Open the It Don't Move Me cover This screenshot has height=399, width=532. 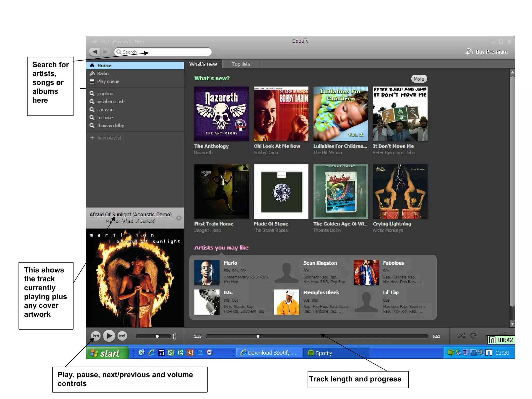pyautogui.click(x=400, y=114)
